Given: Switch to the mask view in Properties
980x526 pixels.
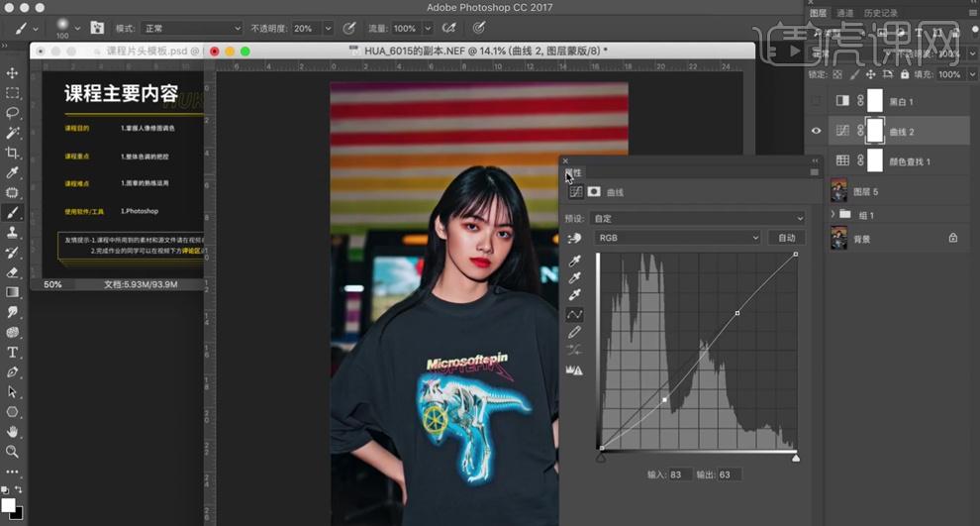Looking at the screenshot, I should coord(594,191).
